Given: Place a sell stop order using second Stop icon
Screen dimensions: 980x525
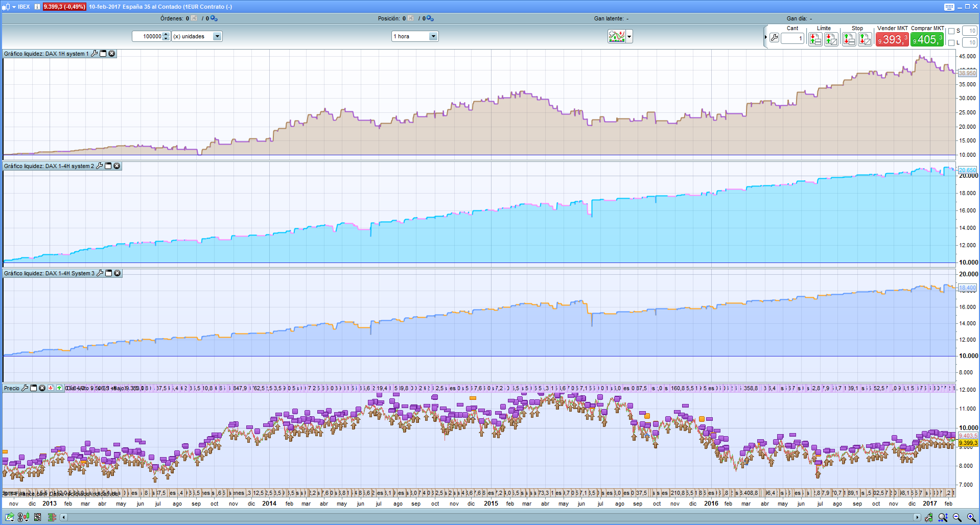Looking at the screenshot, I should (x=865, y=39).
